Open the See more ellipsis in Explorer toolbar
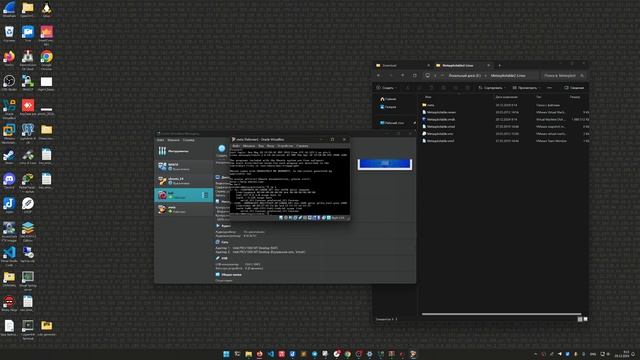The image size is (640, 360). pos(549,88)
